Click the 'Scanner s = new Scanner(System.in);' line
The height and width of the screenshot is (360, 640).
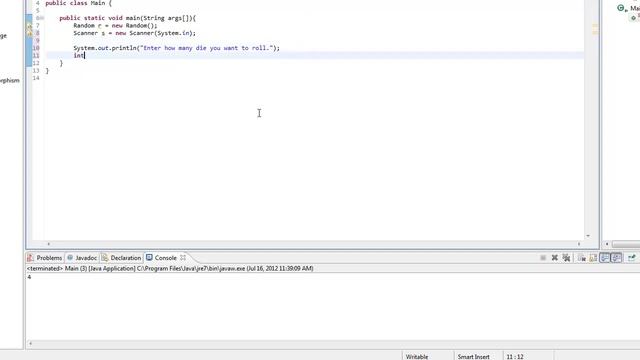(134, 33)
